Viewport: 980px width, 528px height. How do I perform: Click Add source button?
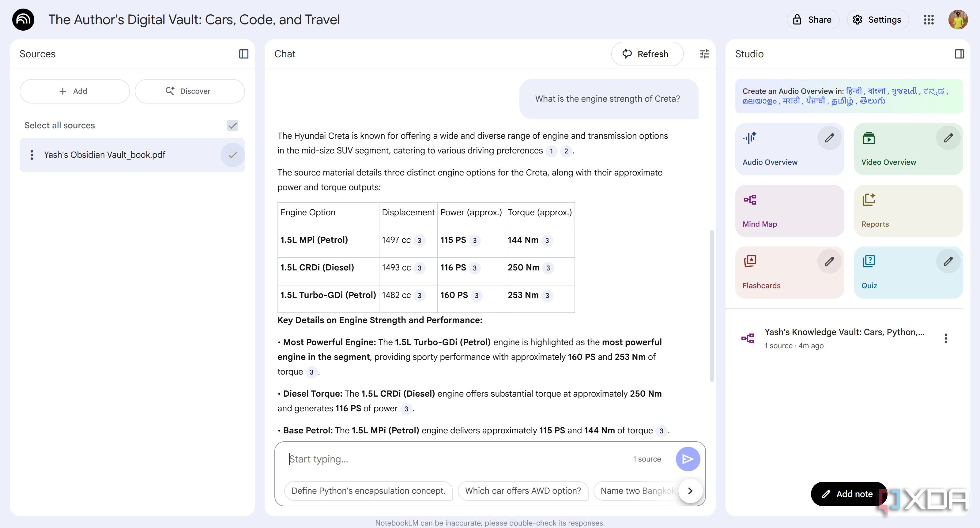tap(74, 91)
